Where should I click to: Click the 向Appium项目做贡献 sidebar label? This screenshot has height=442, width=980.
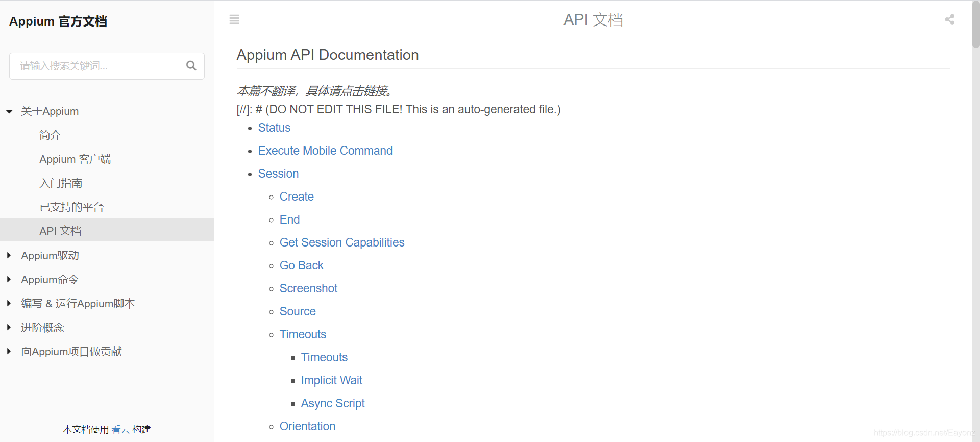coord(71,351)
